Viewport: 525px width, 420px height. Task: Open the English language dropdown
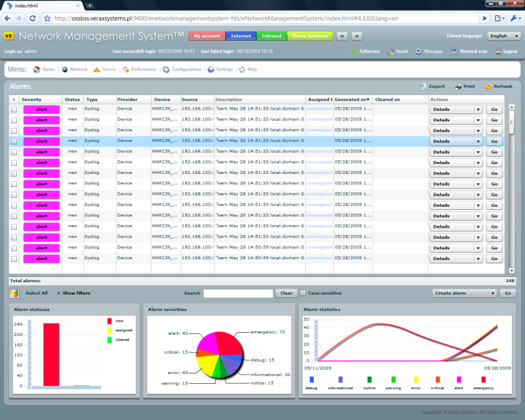coord(503,36)
